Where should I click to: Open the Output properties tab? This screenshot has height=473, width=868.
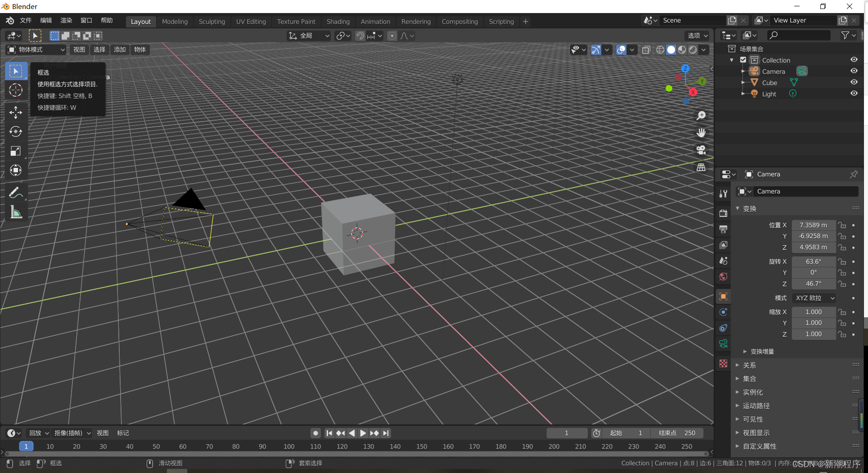[x=723, y=229]
